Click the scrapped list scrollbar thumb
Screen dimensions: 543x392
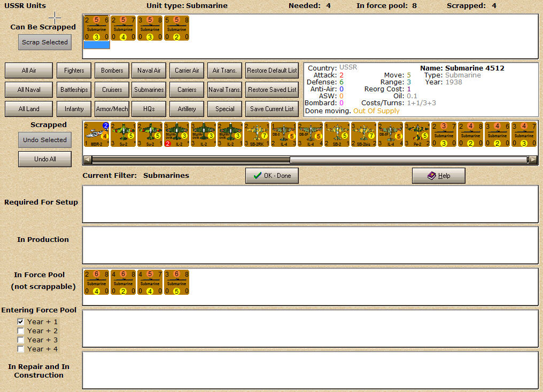coord(409,160)
